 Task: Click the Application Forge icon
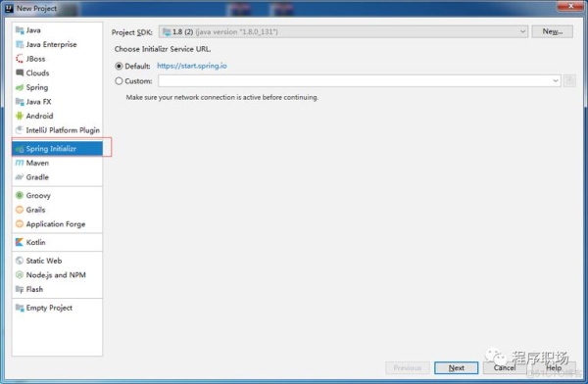(20, 224)
